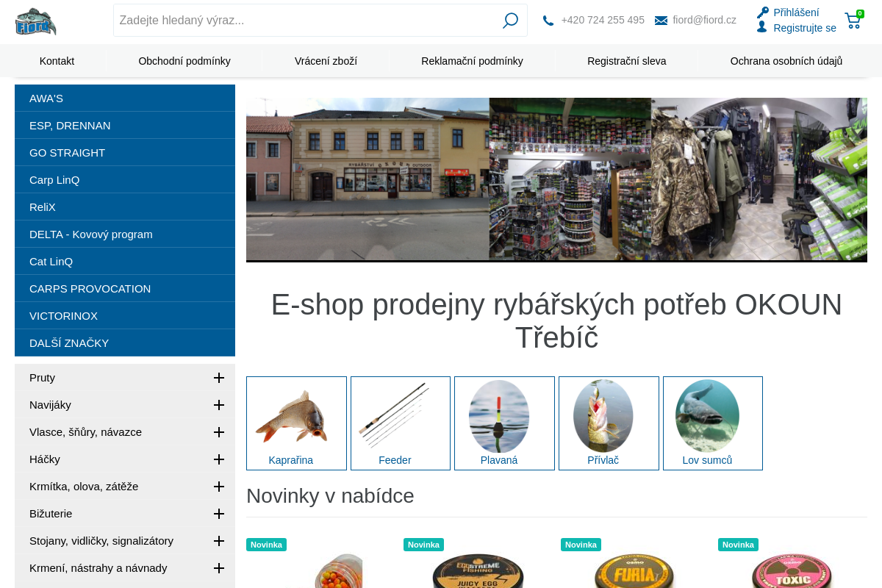Expand the Navijáky category
Image resolution: width=882 pixels, height=588 pixels.
point(218,405)
